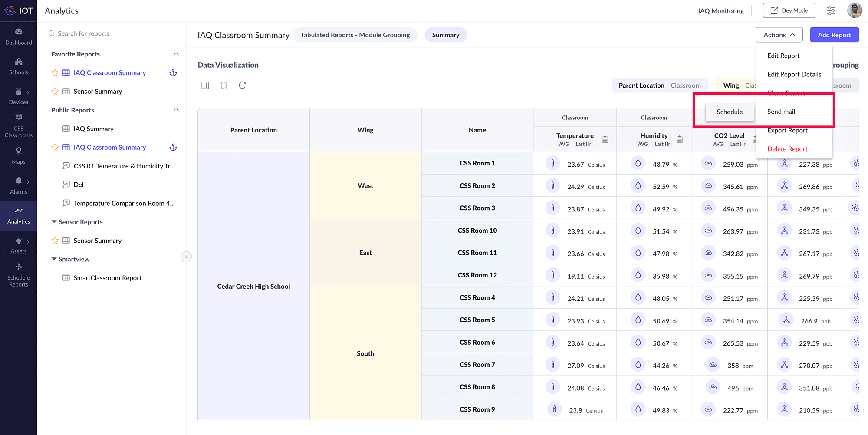Viewport: 868px width, 435px height.
Task: Open the settings sliders icon in header
Action: 831,11
